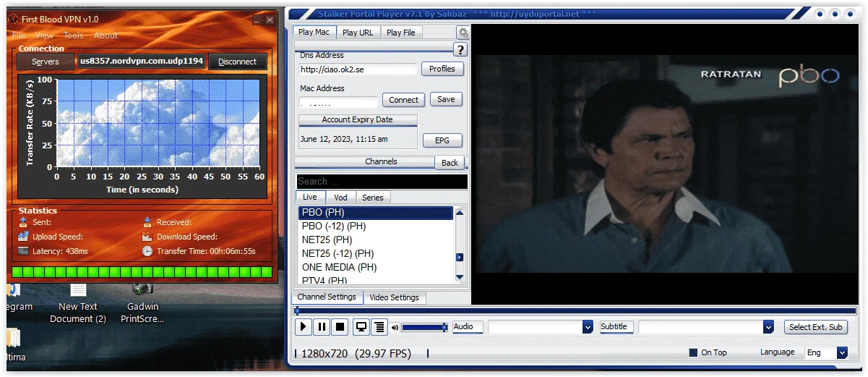
Task: Mute audio using the speaker icon
Action: (395, 328)
